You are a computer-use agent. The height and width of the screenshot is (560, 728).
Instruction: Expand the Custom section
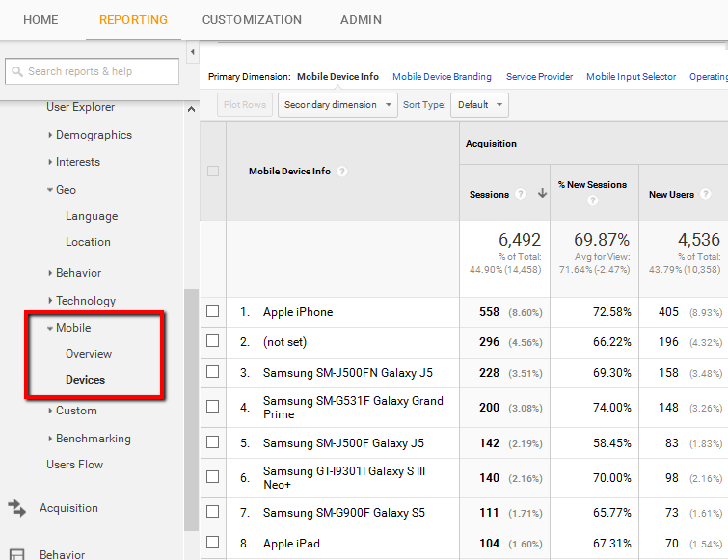72,411
